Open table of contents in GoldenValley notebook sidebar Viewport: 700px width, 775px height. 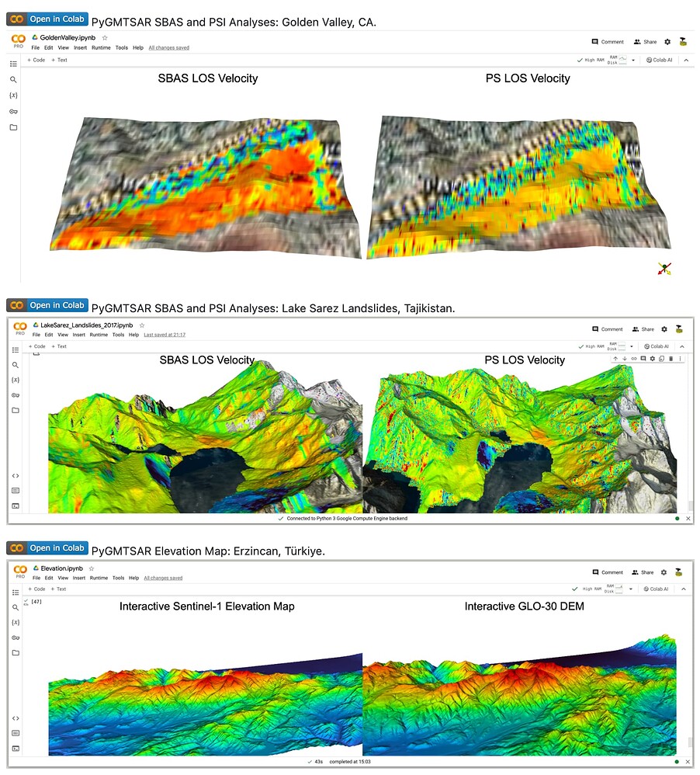click(13, 64)
